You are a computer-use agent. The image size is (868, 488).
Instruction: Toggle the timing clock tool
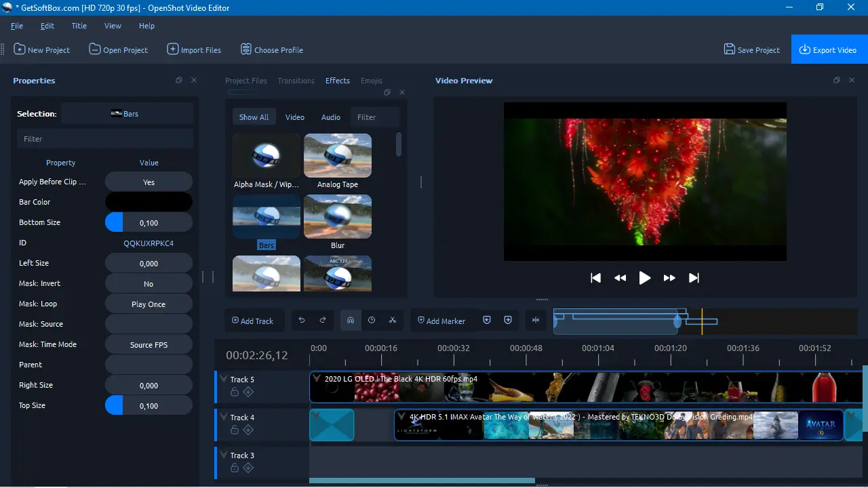[372, 321]
